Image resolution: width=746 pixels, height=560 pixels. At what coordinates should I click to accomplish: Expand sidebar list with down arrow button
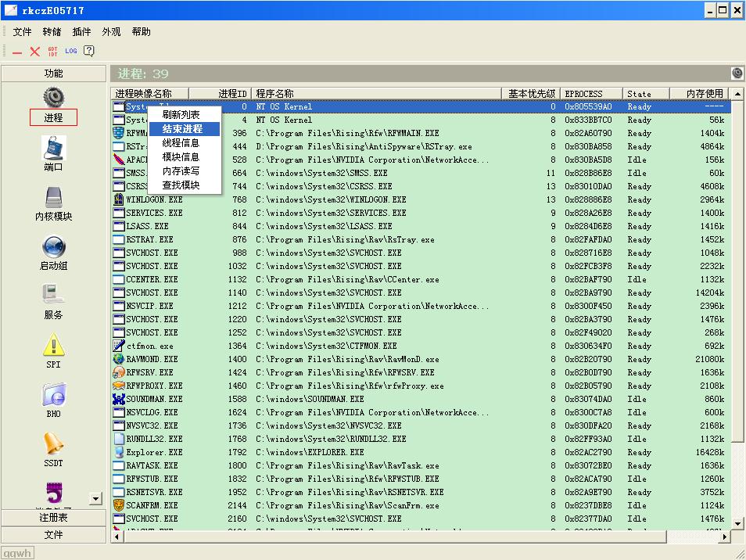pyautogui.click(x=95, y=499)
